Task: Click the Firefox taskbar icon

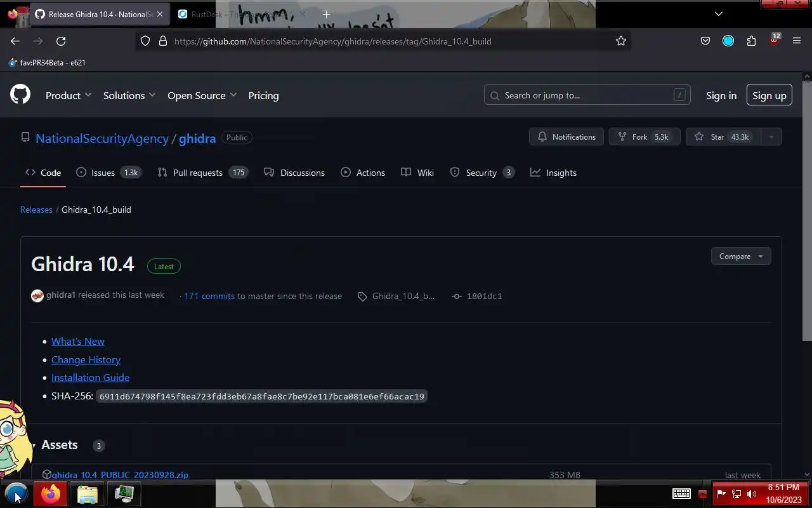Action: tap(51, 493)
